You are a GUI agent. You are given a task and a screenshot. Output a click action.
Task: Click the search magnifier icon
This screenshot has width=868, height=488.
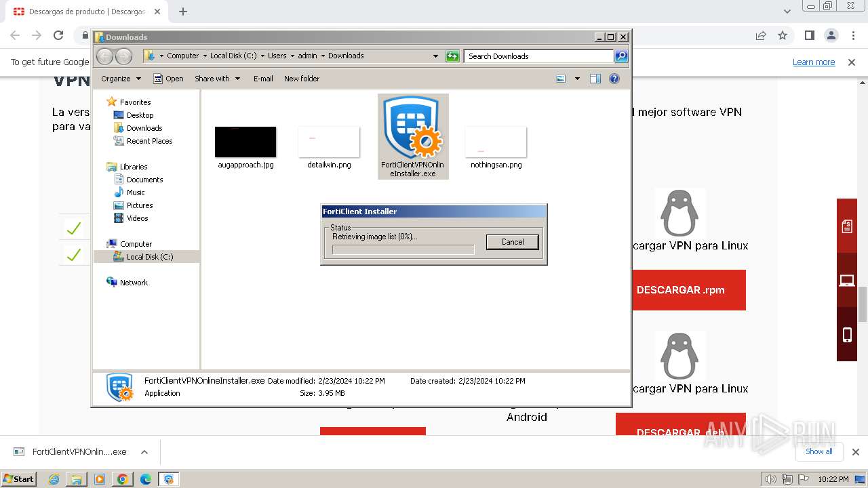tap(621, 56)
